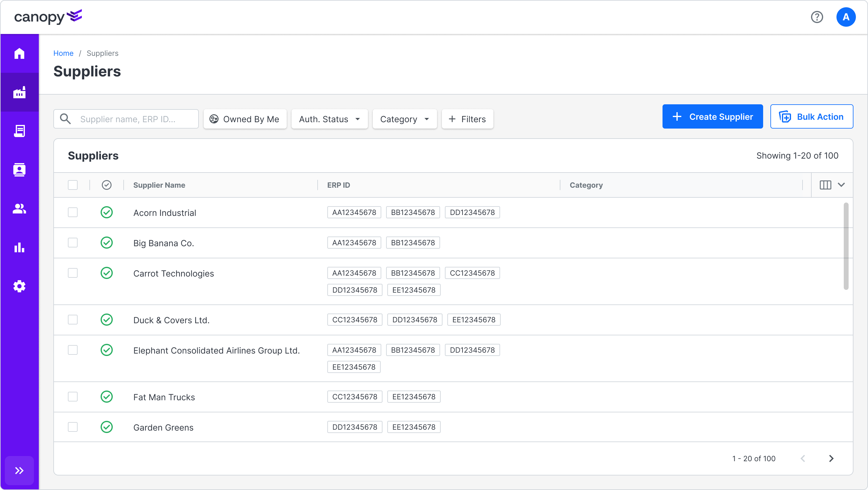Select the Duck & Covers Ltd. checkbox
Screen dimensions: 868x490
[72, 319]
